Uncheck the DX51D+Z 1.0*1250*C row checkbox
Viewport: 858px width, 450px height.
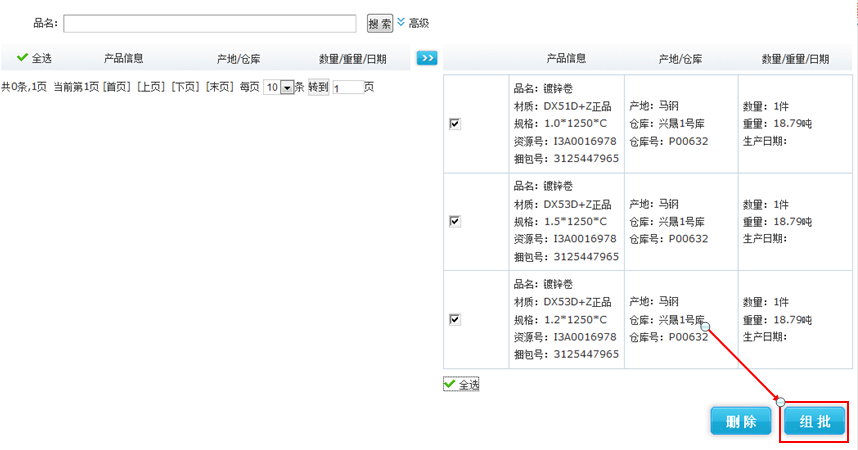click(455, 124)
